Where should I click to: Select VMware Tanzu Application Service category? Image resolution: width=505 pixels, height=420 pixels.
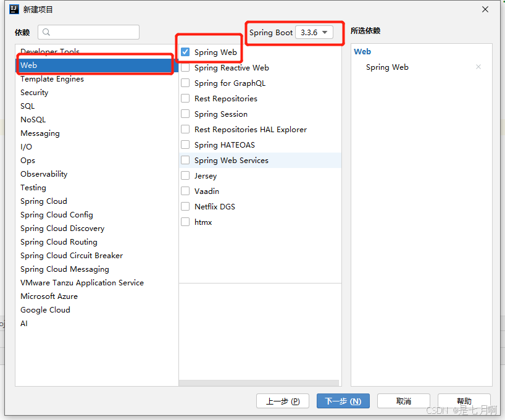pyautogui.click(x=97, y=283)
